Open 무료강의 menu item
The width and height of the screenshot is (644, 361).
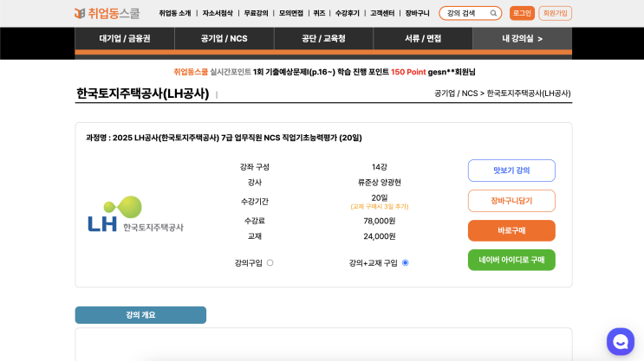point(256,13)
